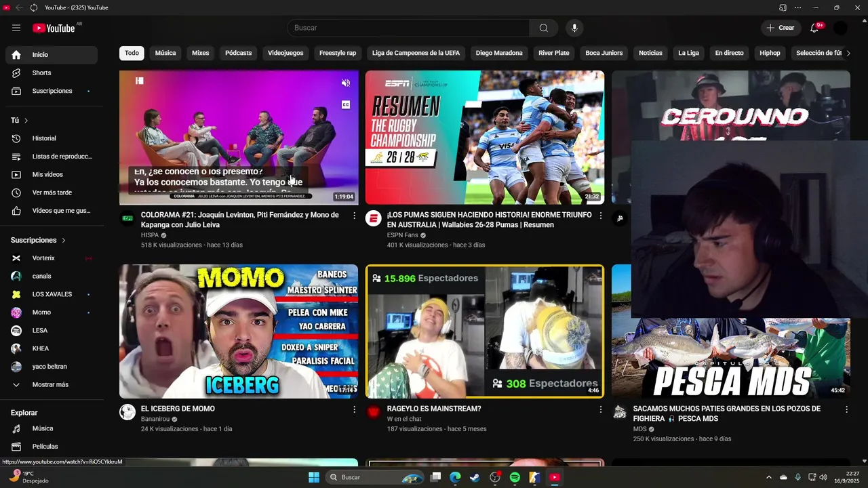Open the yaco beltran subscription
The image size is (868, 488).
click(52, 367)
